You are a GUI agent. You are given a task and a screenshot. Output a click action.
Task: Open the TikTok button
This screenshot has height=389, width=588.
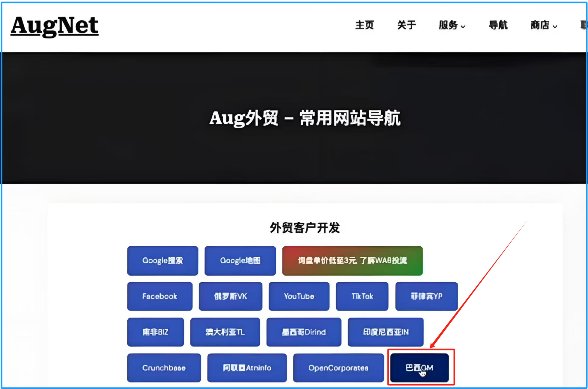(x=362, y=296)
